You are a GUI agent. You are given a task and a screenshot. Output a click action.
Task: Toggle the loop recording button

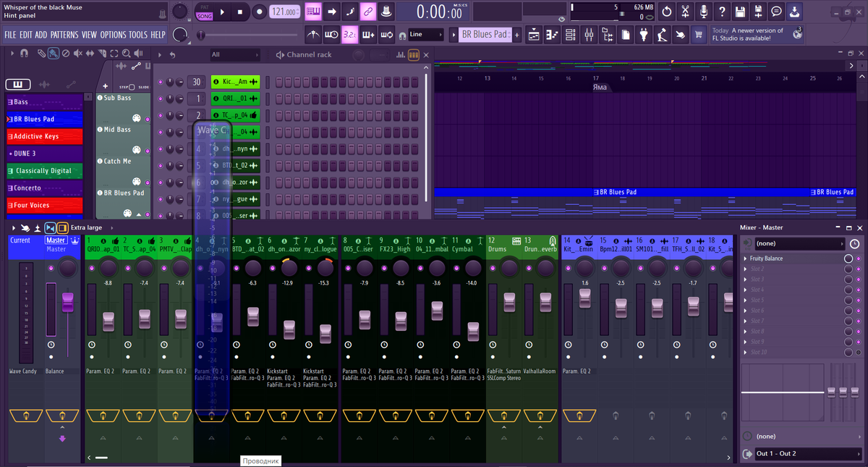click(387, 34)
